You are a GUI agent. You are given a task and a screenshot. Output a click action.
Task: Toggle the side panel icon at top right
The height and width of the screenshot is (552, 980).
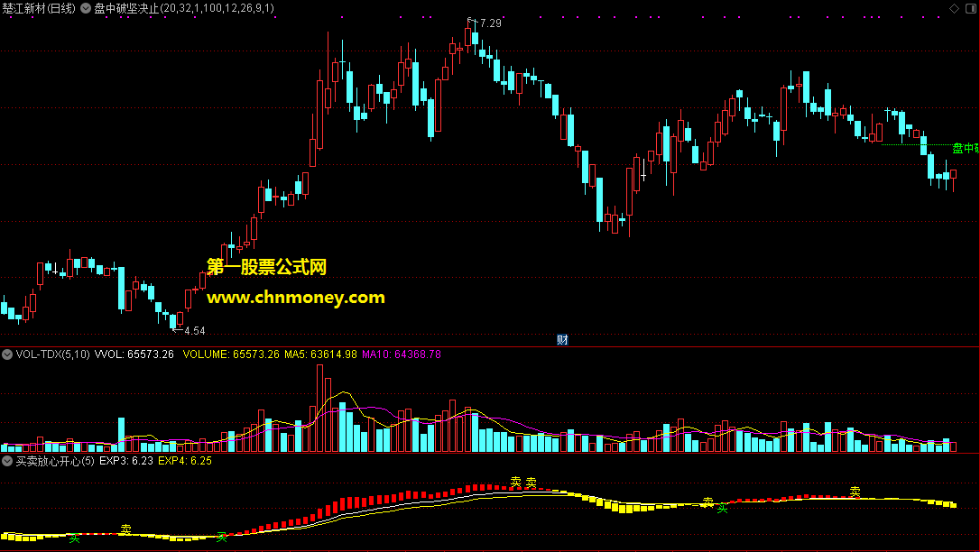click(973, 8)
